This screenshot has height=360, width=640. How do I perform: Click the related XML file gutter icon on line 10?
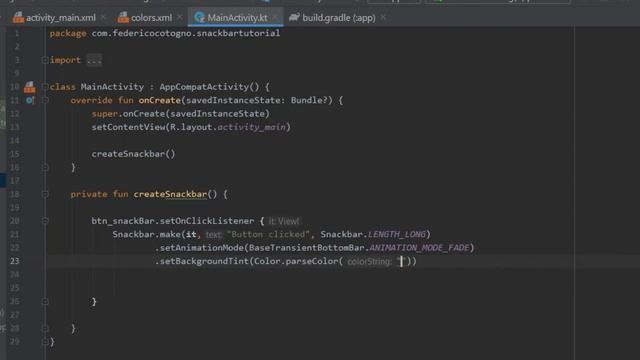pos(29,87)
